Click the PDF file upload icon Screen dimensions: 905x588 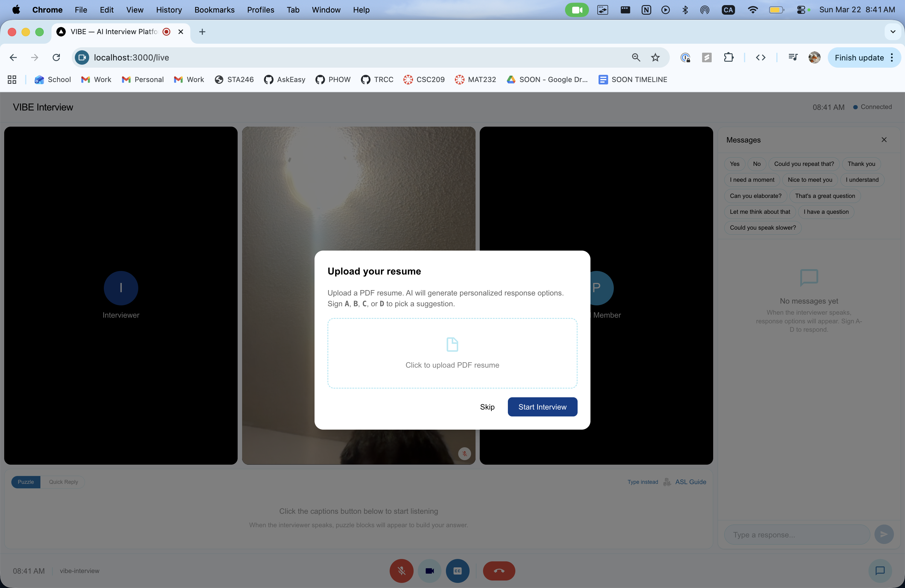point(452,345)
